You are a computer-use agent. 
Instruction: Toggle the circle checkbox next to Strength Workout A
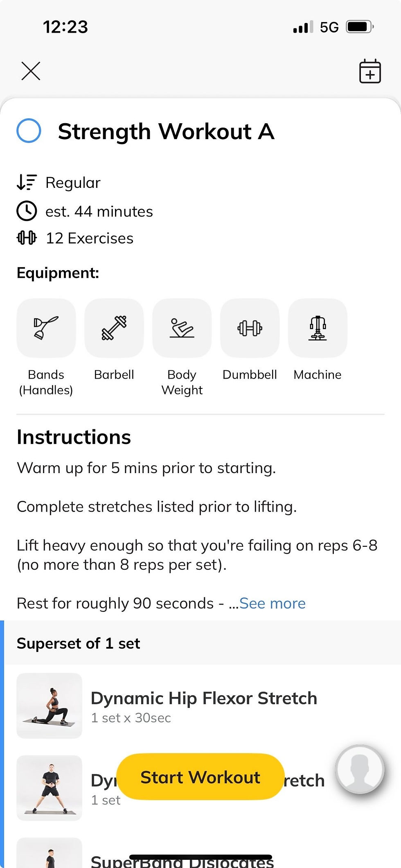(x=28, y=131)
